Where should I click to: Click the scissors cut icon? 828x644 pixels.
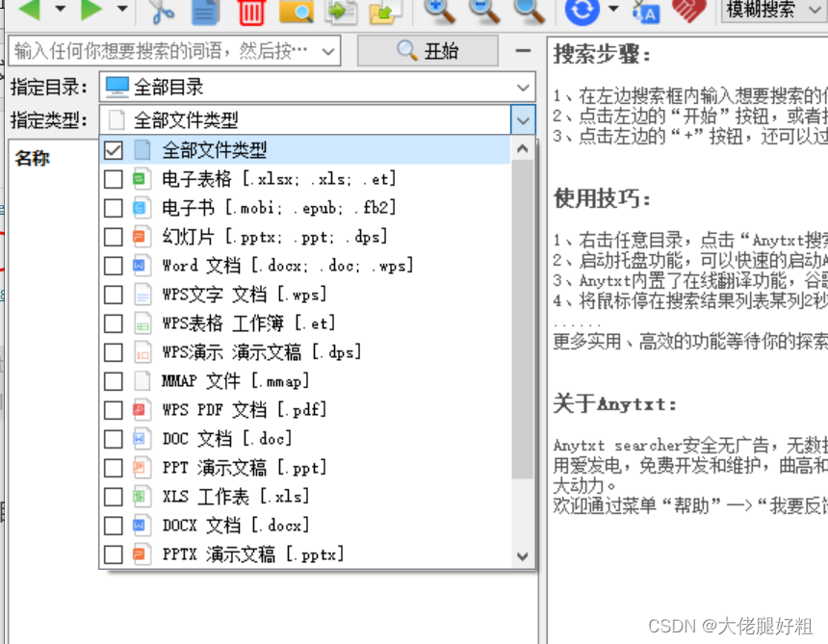tap(163, 12)
